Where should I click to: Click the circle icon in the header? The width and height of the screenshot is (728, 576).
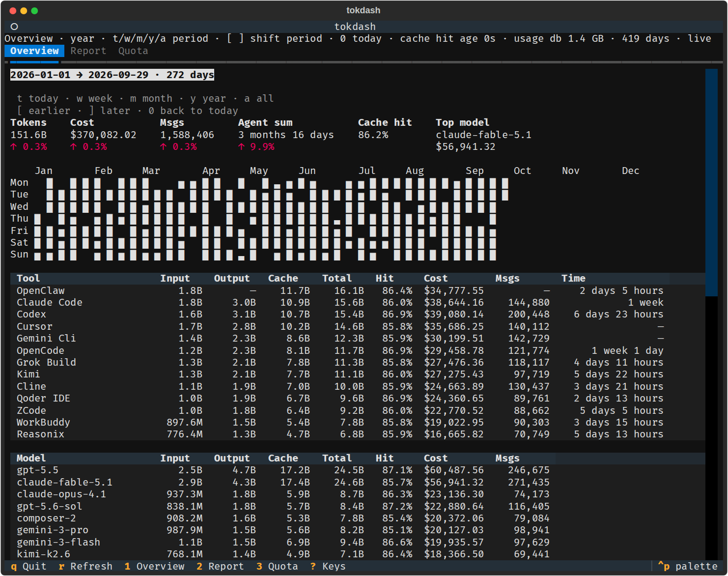14,27
